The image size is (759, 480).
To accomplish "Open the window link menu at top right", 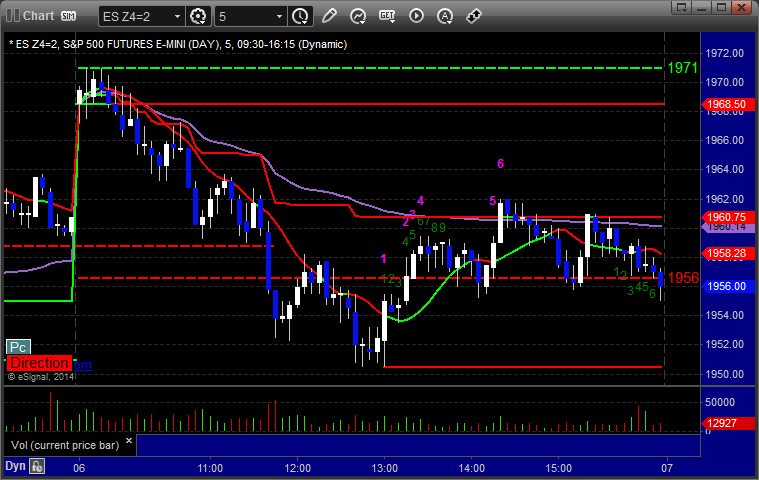I will click(682, 7).
